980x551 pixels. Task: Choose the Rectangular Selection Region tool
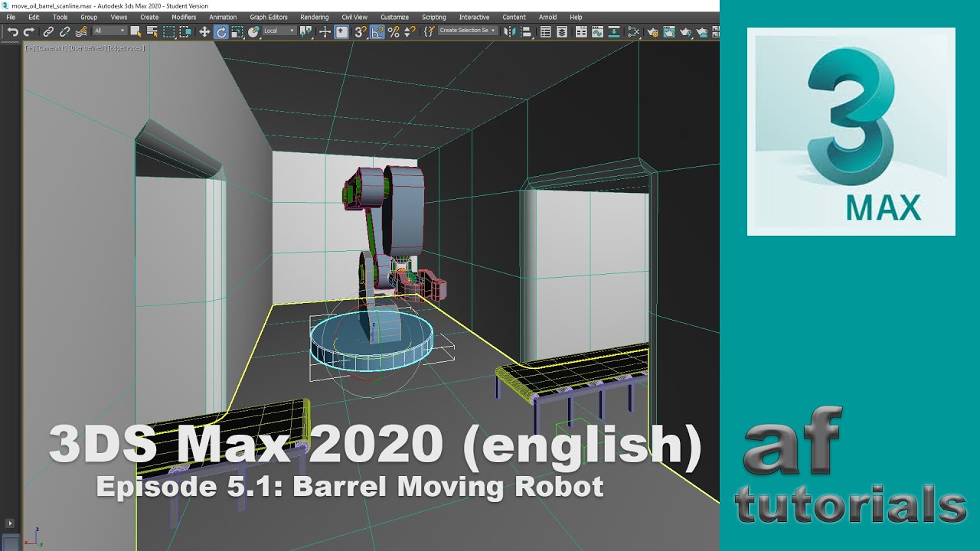pyautogui.click(x=168, y=31)
